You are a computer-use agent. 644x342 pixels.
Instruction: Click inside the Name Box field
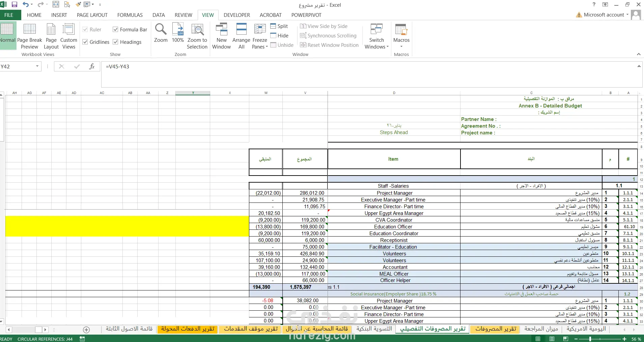[17, 66]
